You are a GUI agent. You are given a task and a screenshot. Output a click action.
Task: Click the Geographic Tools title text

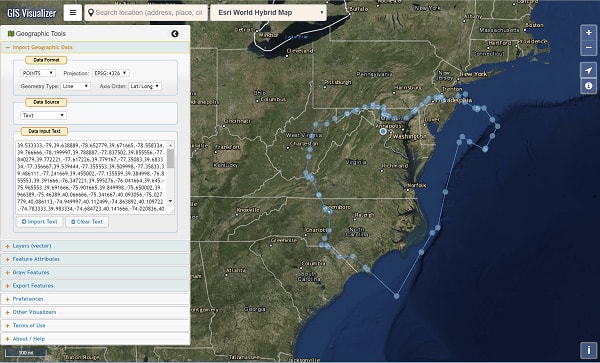[41, 34]
